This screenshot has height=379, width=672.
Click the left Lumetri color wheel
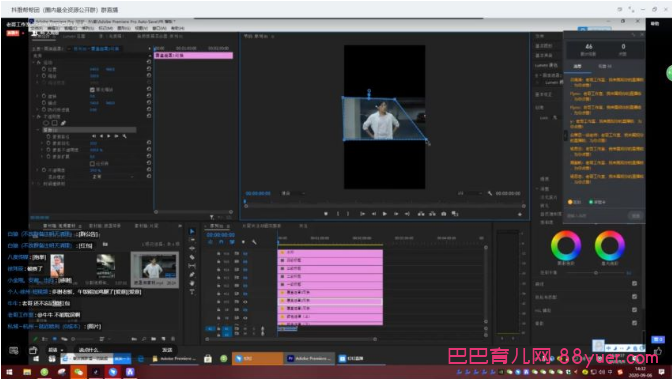pos(566,246)
